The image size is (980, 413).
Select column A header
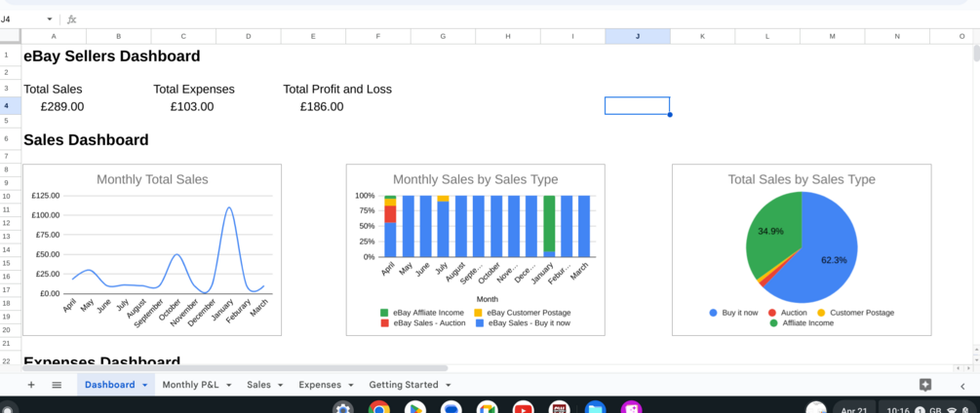click(54, 36)
